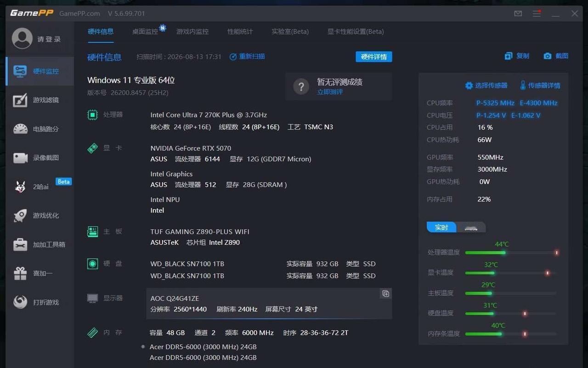Image resolution: width=588 pixels, height=368 pixels.
Task: Open 电脑跑分 speedometer sidebar item
Action: (40, 129)
